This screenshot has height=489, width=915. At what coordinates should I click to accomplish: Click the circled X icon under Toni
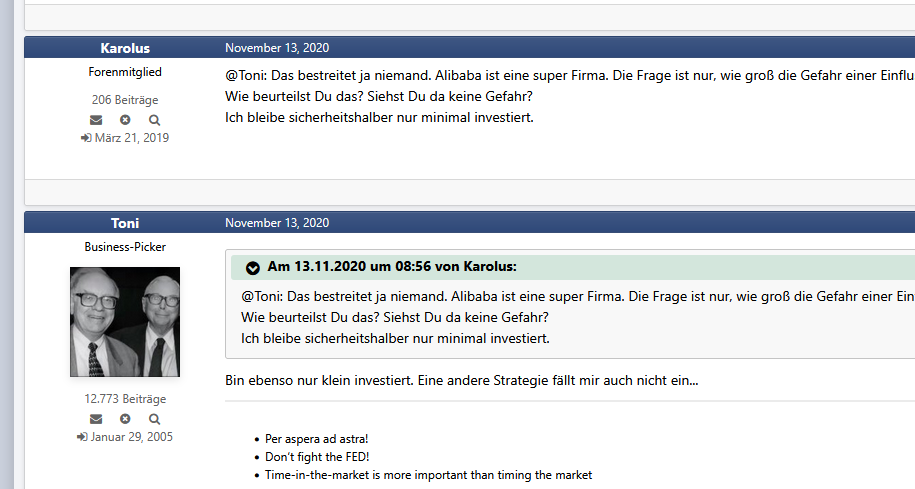click(125, 419)
